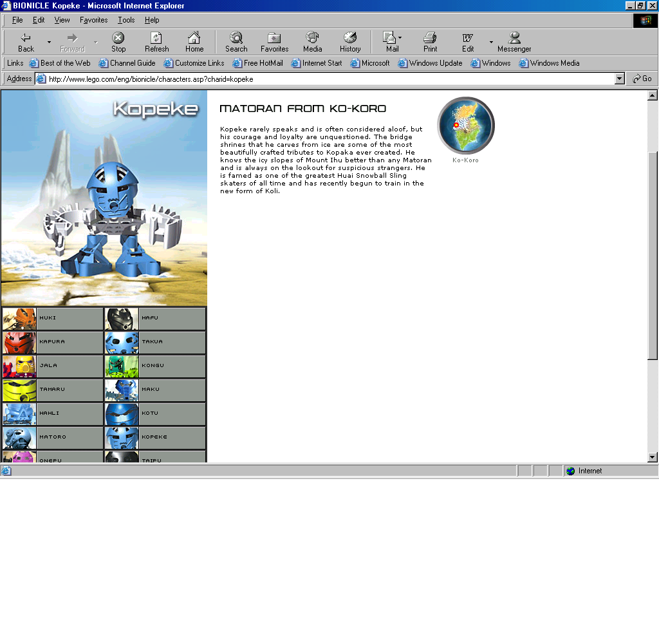Click the KONGU name label

click(x=153, y=365)
